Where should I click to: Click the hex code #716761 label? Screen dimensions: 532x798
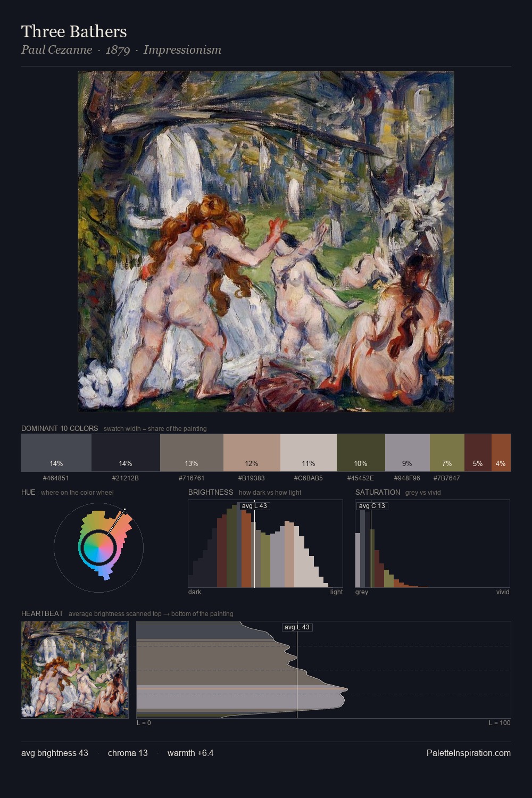point(192,478)
